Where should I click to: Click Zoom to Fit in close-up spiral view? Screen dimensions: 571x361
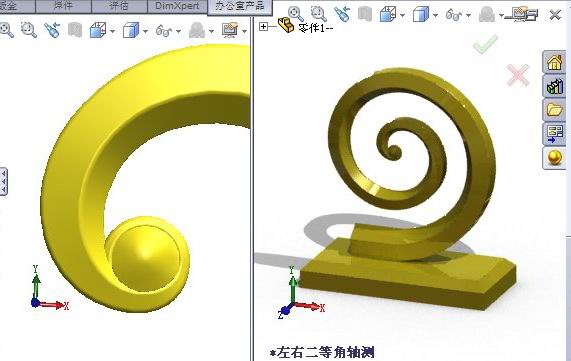point(7,30)
